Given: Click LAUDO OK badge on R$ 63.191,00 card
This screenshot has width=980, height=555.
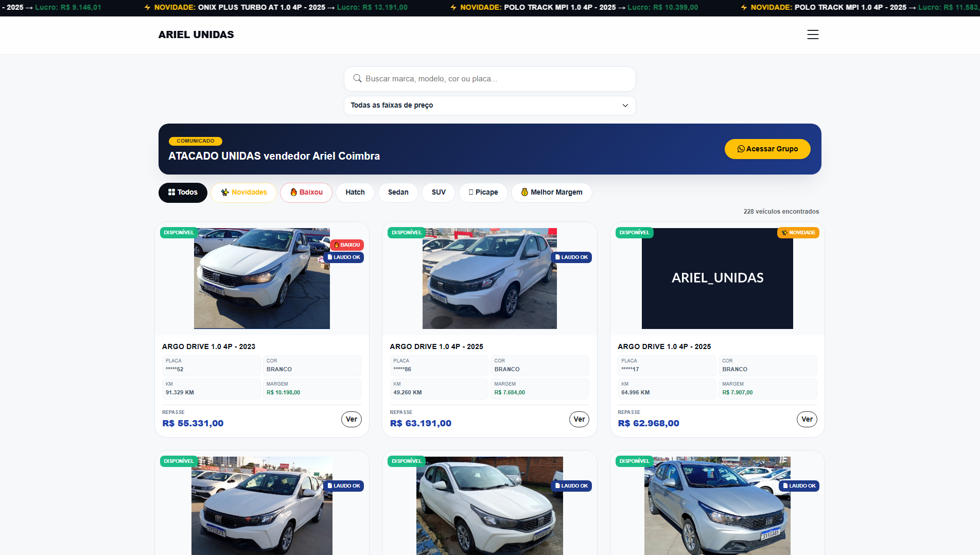Looking at the screenshot, I should (571, 257).
